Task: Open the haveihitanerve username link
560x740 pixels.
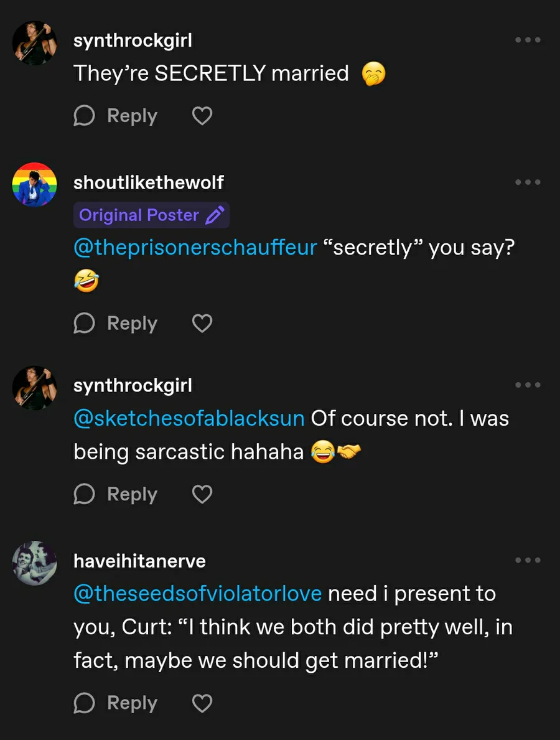Action: (139, 561)
